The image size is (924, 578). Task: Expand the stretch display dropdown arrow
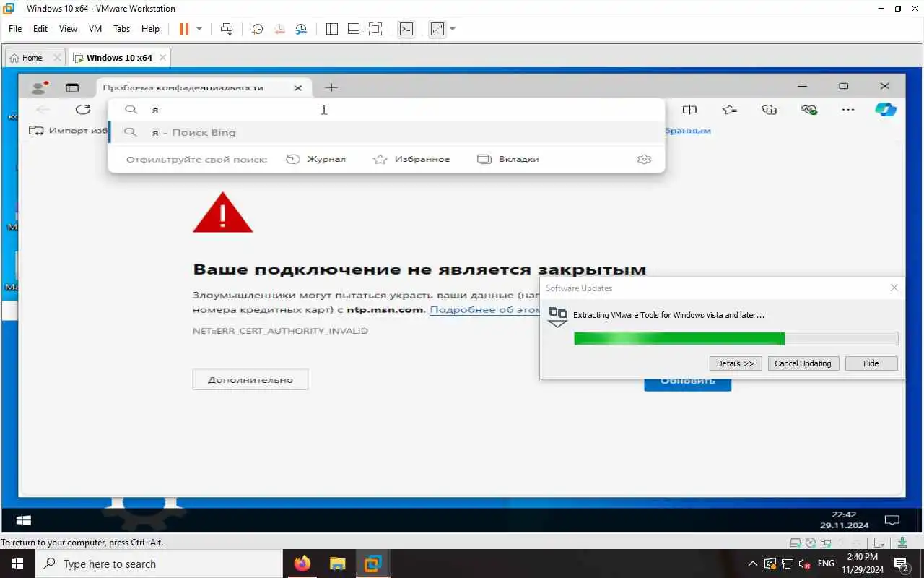(453, 29)
